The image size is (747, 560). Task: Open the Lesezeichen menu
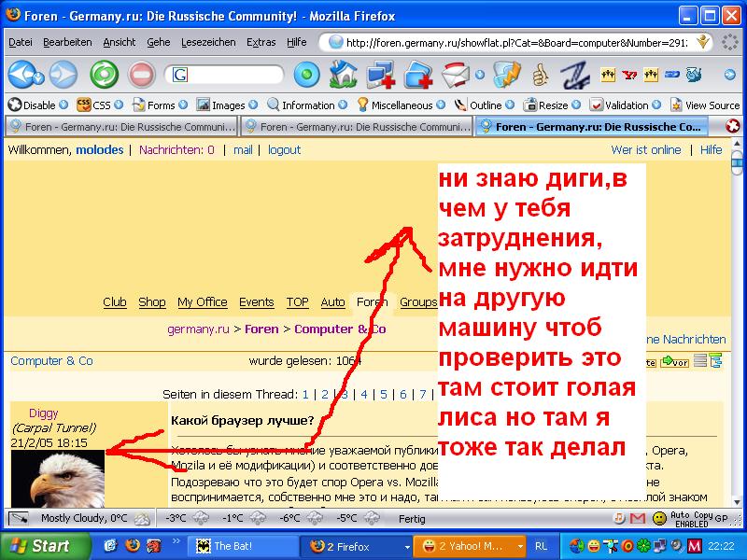(x=208, y=42)
